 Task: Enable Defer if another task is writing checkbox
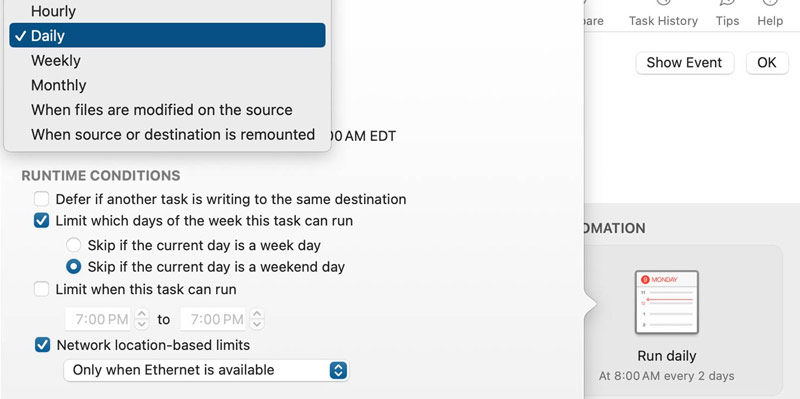(x=41, y=199)
